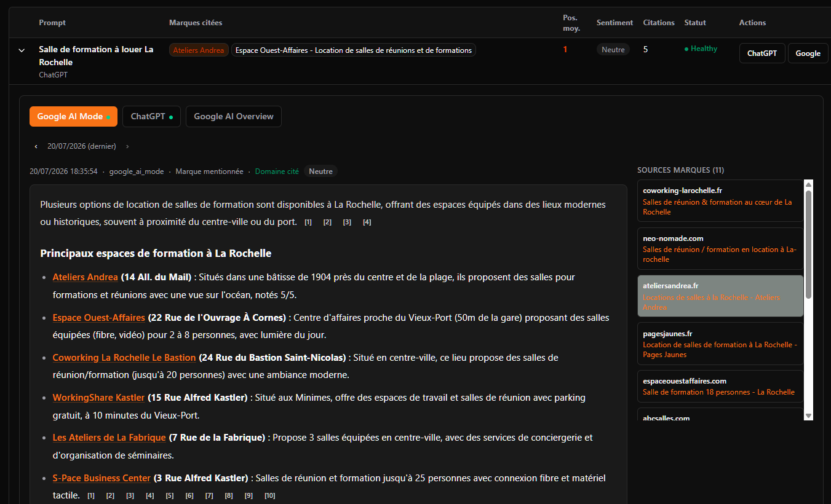This screenshot has height=504, width=831.
Task: Collapse the Salle de formation prompt row
Action: (22, 50)
